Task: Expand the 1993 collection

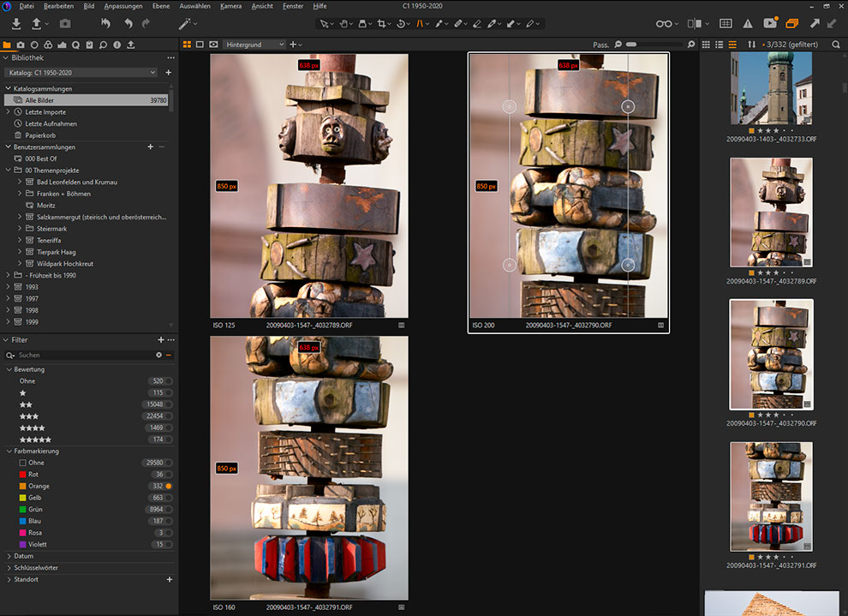Action: [x=8, y=287]
